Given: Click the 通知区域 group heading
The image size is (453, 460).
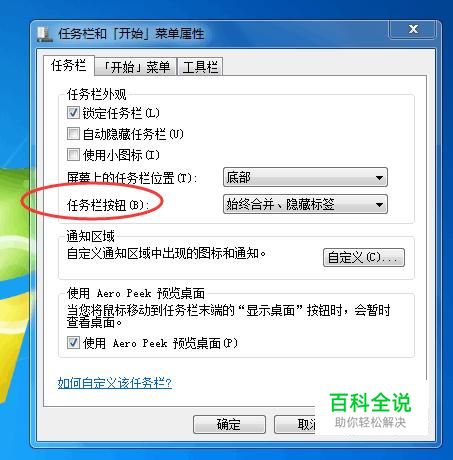Looking at the screenshot, I should (x=90, y=236).
